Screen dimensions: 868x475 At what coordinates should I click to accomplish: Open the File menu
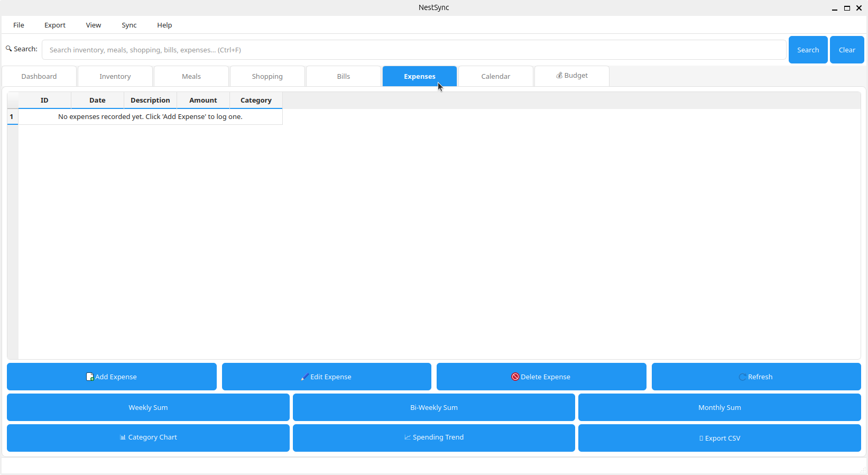point(19,25)
